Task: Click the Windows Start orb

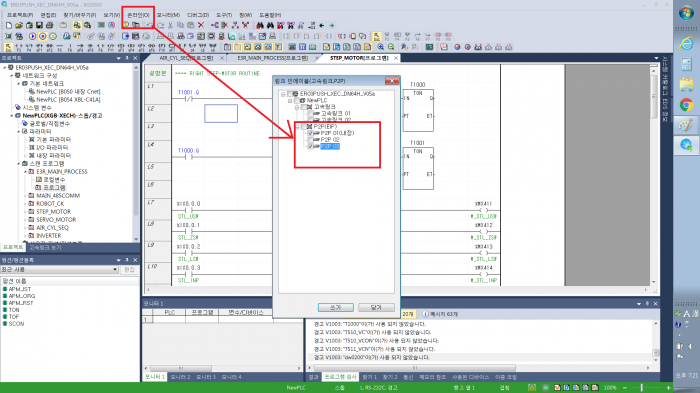Action: (686, 13)
